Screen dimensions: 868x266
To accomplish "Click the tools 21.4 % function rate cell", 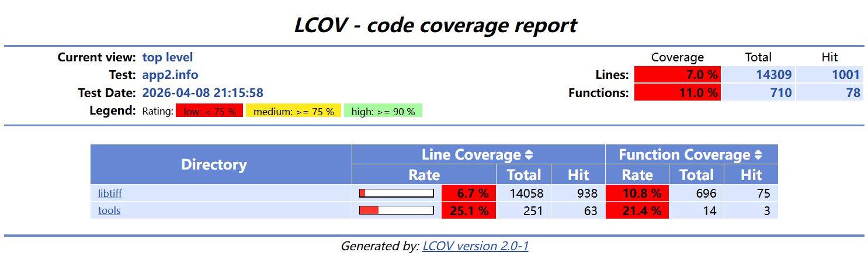I will pyautogui.click(x=637, y=210).
